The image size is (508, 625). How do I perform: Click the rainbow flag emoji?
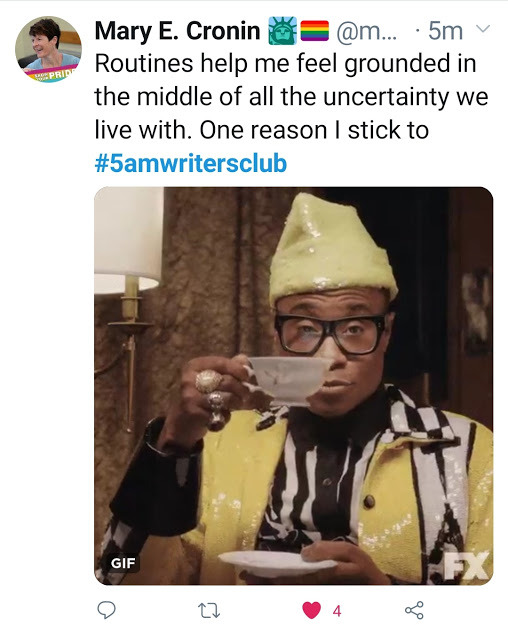click(x=314, y=31)
